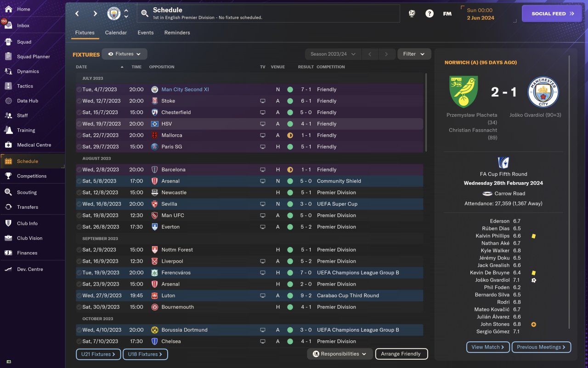Click the Manchester City club badge

click(114, 14)
